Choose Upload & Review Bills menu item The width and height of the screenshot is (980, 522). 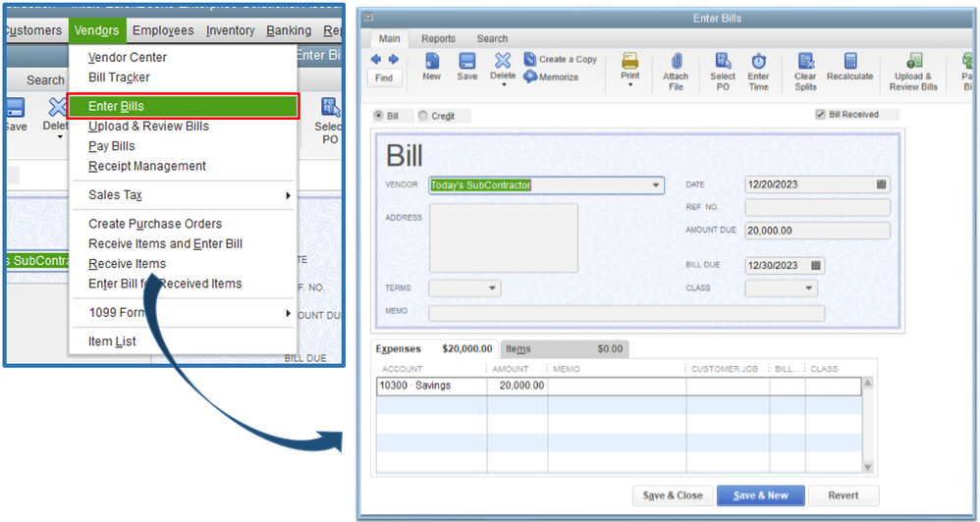coord(148,127)
